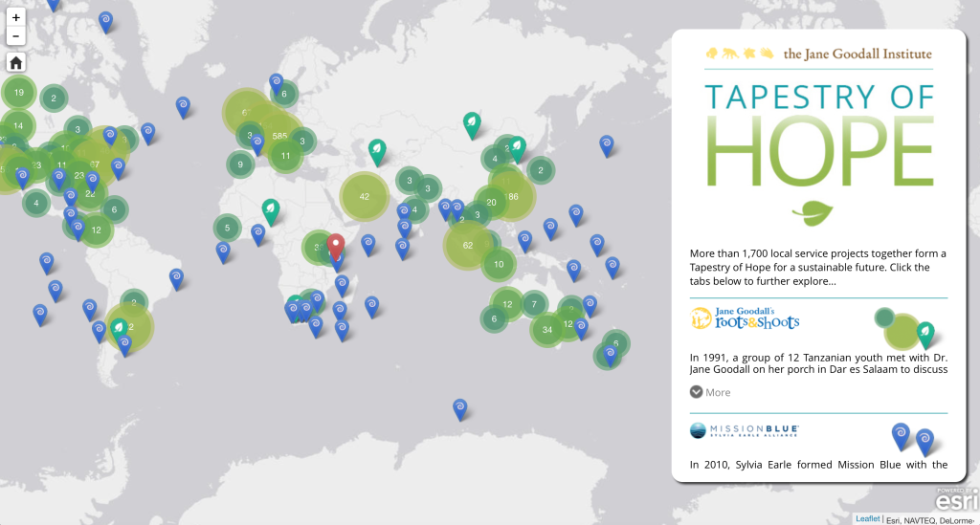The image size is (980, 525).
Task: Click the Jane Goodall Institute header logo
Action: coord(819,54)
